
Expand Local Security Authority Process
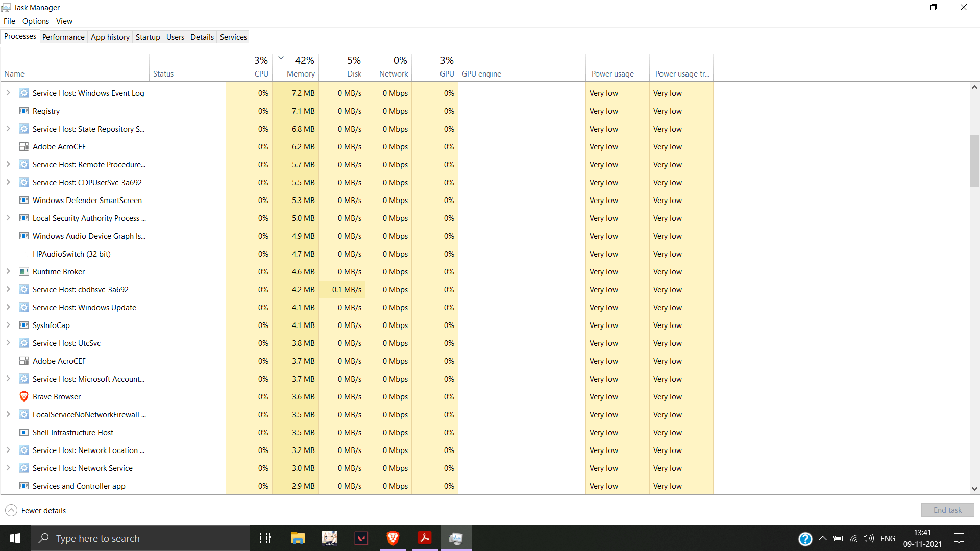(x=8, y=218)
